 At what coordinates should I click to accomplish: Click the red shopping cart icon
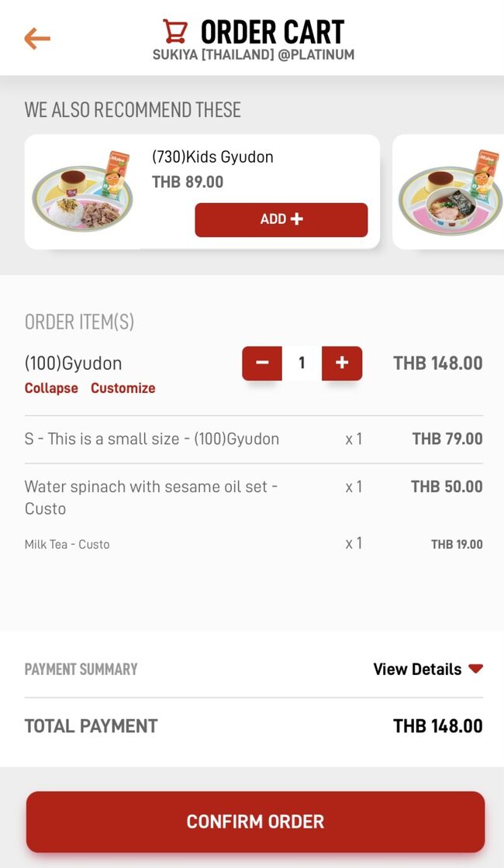tap(175, 32)
